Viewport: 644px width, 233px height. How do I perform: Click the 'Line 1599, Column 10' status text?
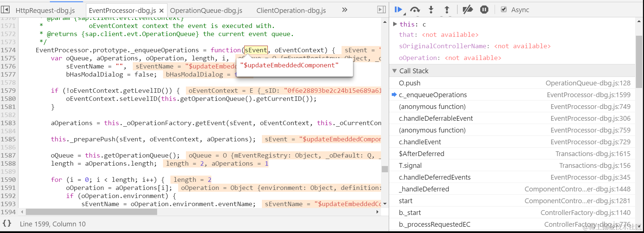tap(53, 224)
